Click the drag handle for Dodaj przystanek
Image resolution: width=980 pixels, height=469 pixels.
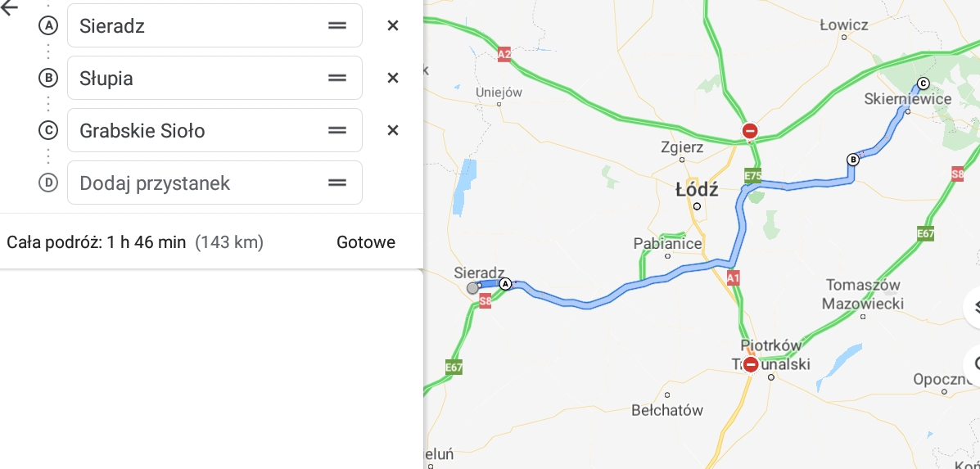click(337, 183)
